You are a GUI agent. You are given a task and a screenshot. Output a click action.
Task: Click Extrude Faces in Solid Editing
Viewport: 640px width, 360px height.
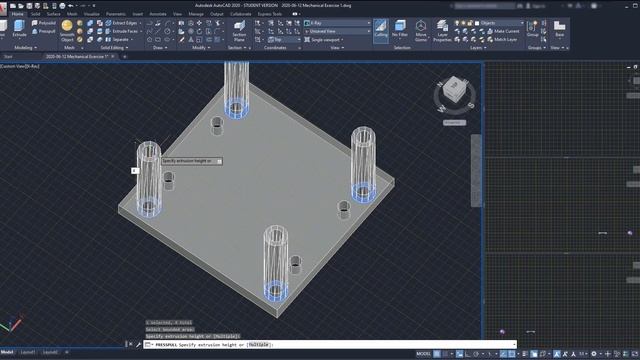pyautogui.click(x=122, y=31)
